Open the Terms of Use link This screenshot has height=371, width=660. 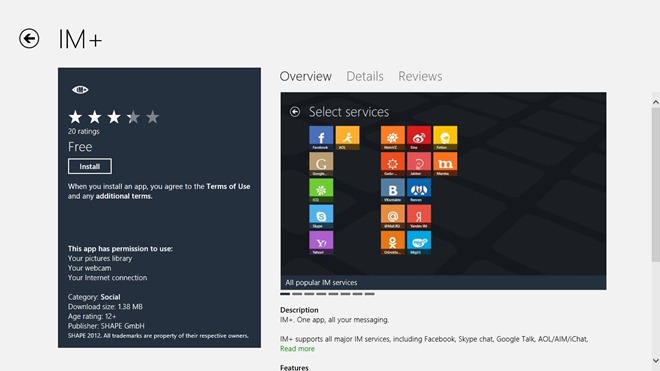[228, 186]
